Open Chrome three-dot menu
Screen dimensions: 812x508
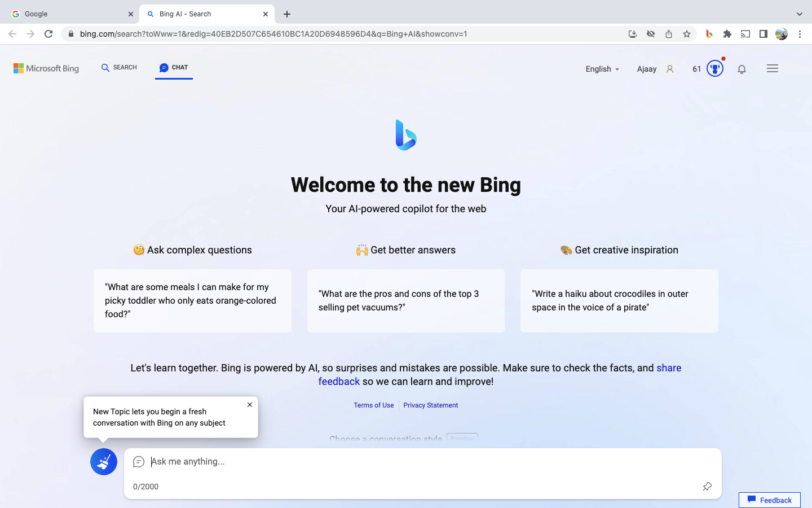point(800,34)
